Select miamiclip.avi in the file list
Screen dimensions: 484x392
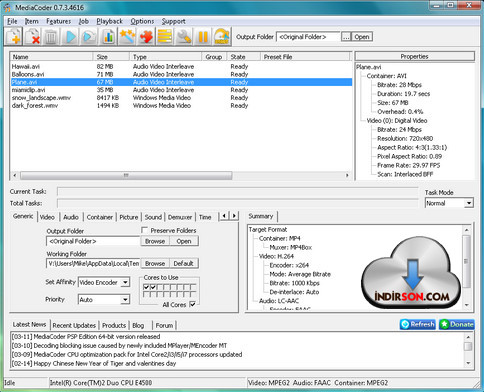(181, 90)
